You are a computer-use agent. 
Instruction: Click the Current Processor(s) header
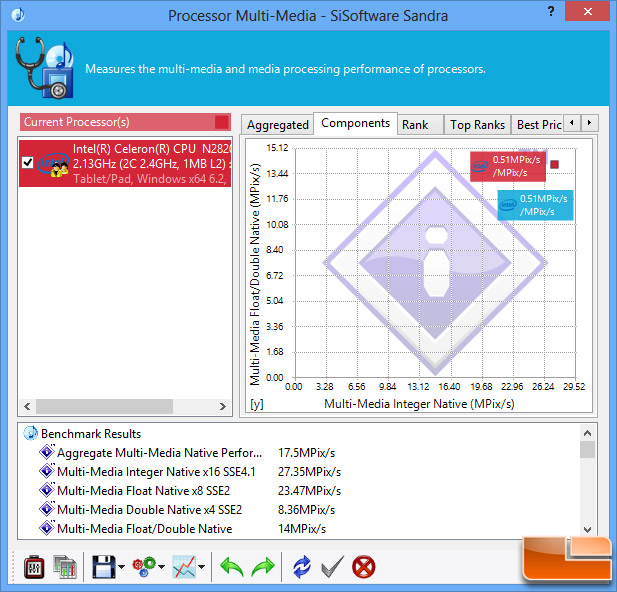point(125,122)
